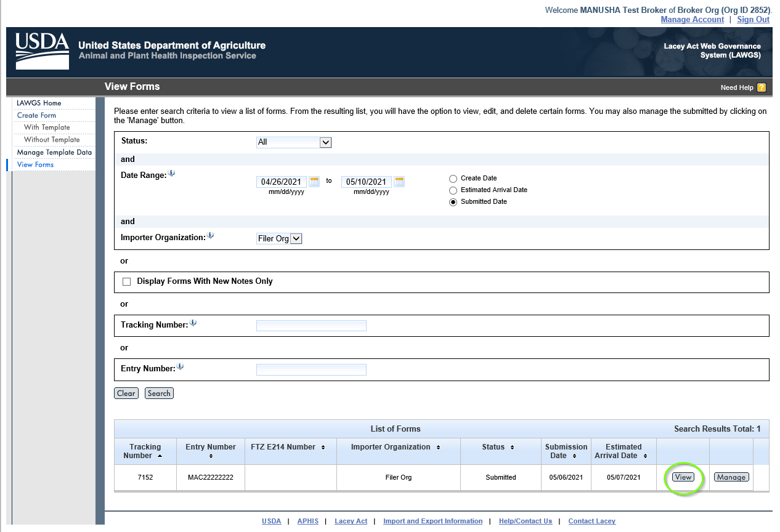Image resolution: width=780 pixels, height=532 pixels.
Task: Go to LAWGS Home in sidebar
Action: (x=39, y=103)
